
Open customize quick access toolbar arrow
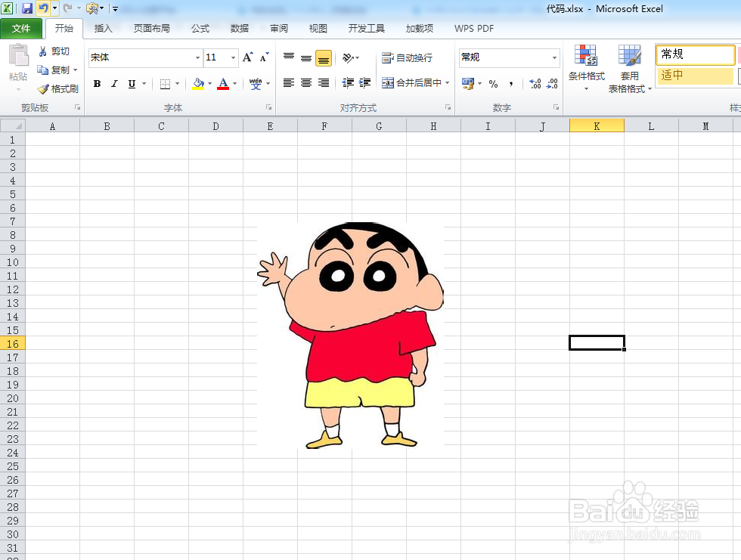click(115, 8)
